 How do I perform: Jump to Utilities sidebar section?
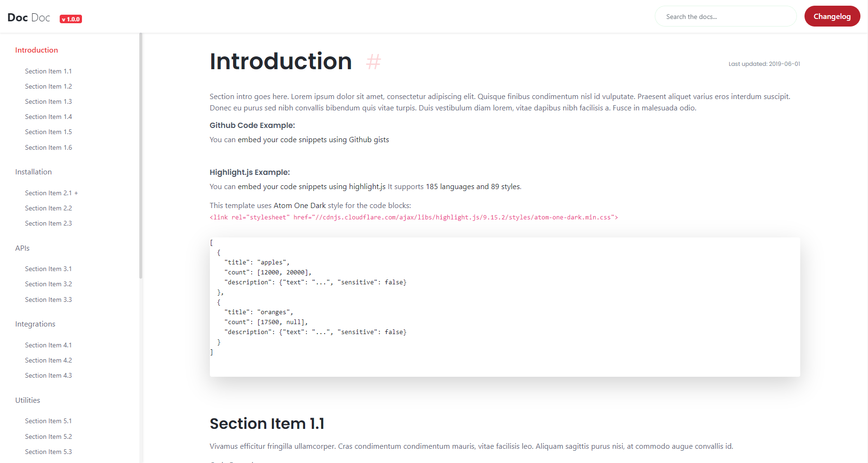(x=27, y=400)
